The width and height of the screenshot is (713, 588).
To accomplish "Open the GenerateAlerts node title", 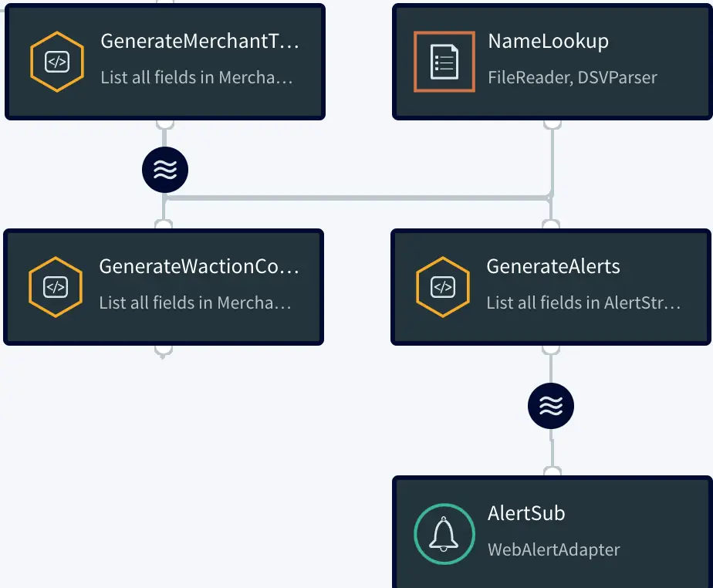I will coord(552,267).
